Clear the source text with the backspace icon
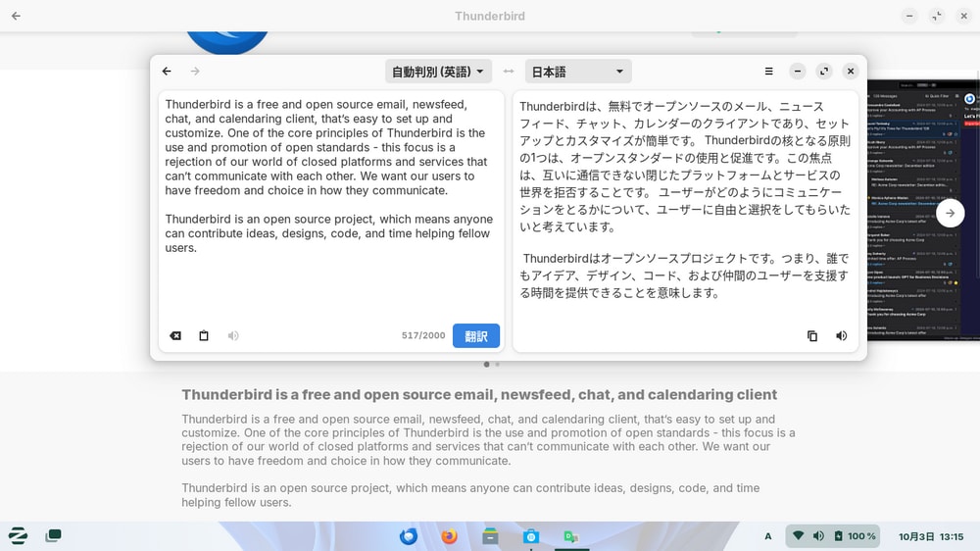The height and width of the screenshot is (551, 980). [175, 335]
